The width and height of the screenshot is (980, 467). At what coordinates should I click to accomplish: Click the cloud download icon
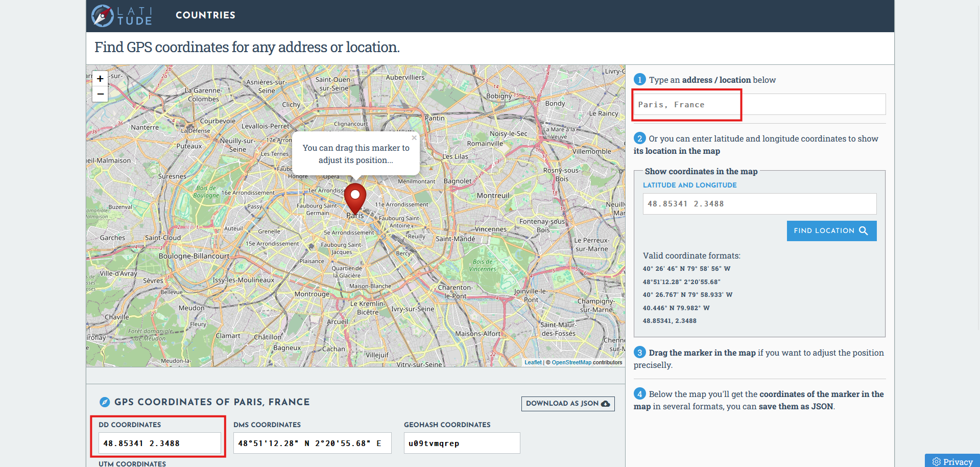click(606, 404)
